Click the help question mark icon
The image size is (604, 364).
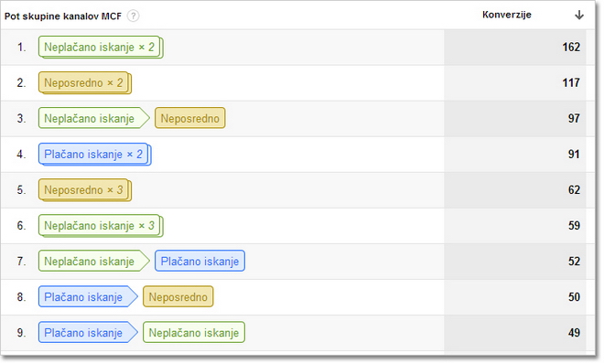(133, 16)
